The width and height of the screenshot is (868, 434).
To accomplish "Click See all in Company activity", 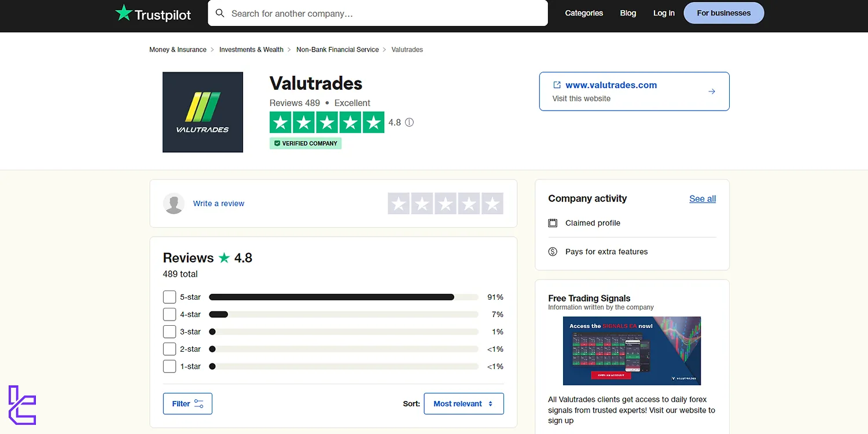I will (703, 198).
